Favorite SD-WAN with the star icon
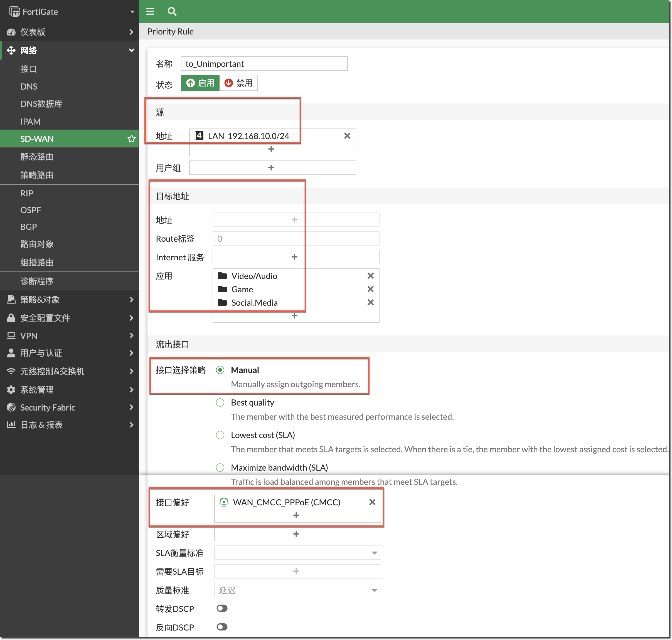672x640 pixels. click(x=131, y=139)
